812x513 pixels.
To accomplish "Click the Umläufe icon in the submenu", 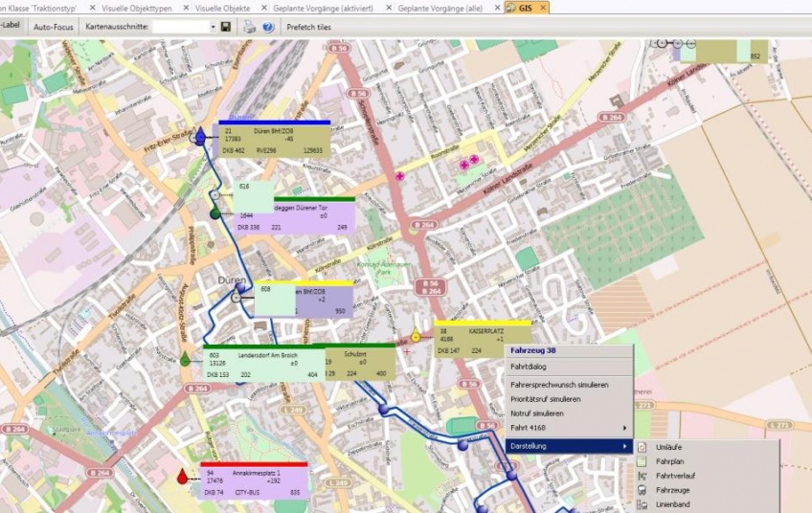I will point(643,447).
